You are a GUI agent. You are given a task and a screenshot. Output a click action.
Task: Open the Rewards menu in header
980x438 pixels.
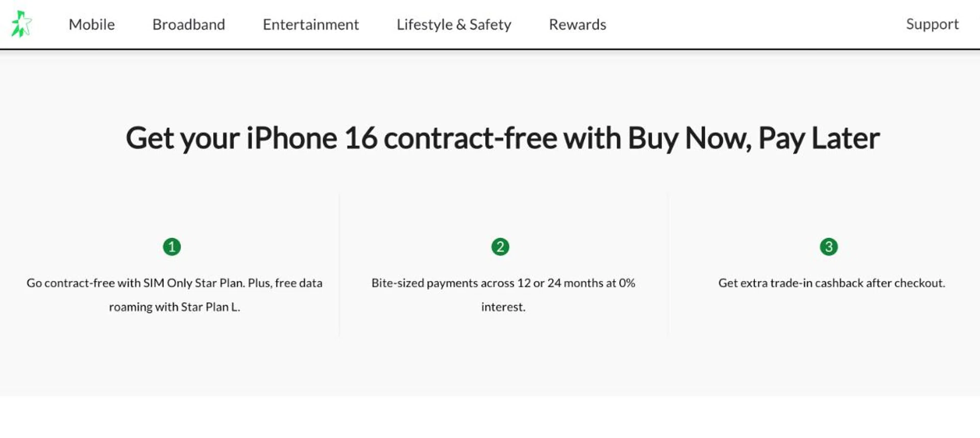(x=577, y=25)
